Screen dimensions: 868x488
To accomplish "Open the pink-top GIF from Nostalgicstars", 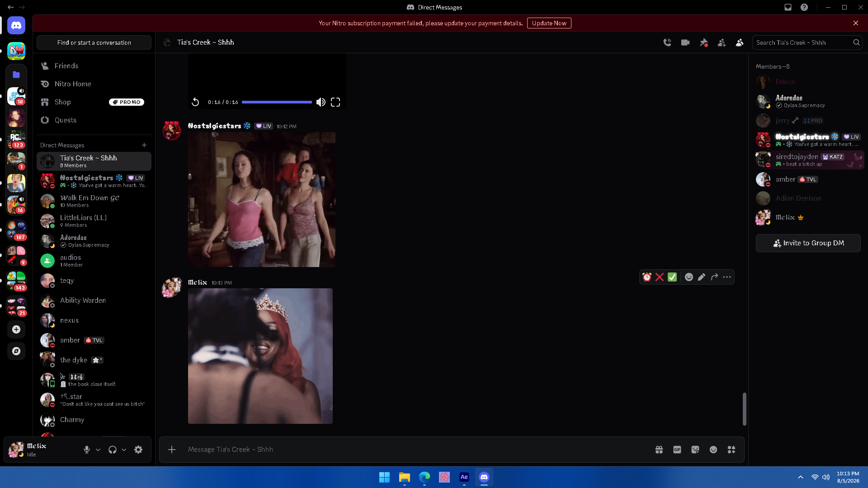I will click(x=262, y=199).
